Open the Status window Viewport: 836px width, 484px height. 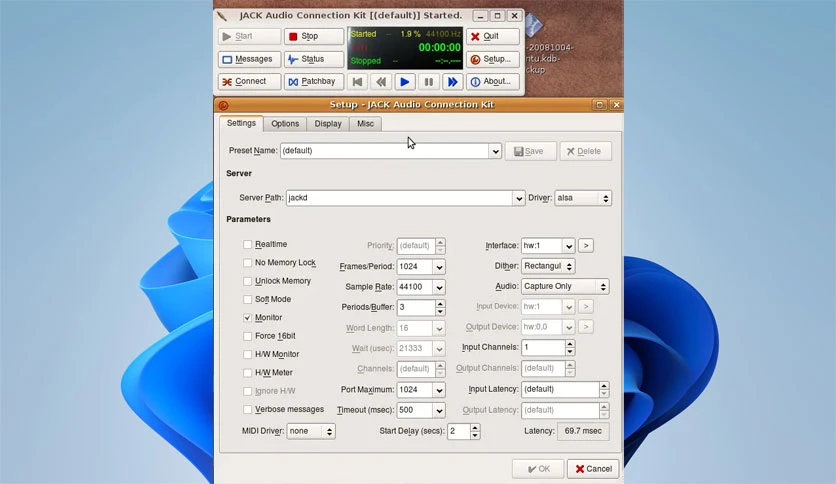(x=314, y=59)
